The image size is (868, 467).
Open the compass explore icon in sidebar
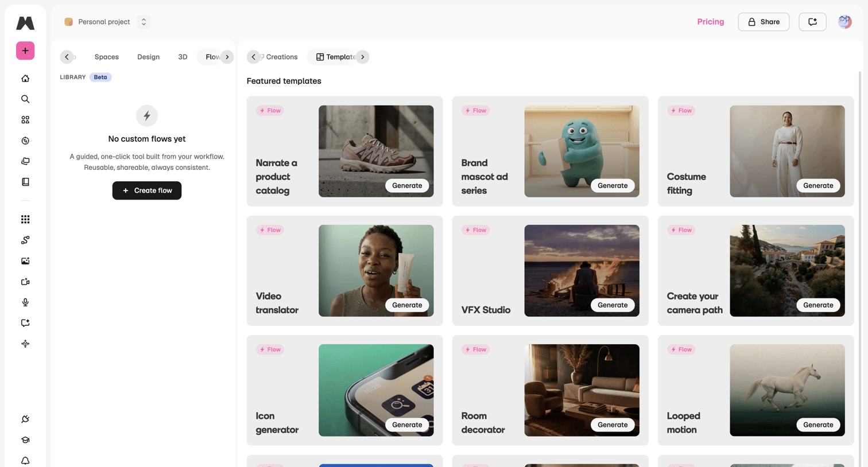click(25, 141)
